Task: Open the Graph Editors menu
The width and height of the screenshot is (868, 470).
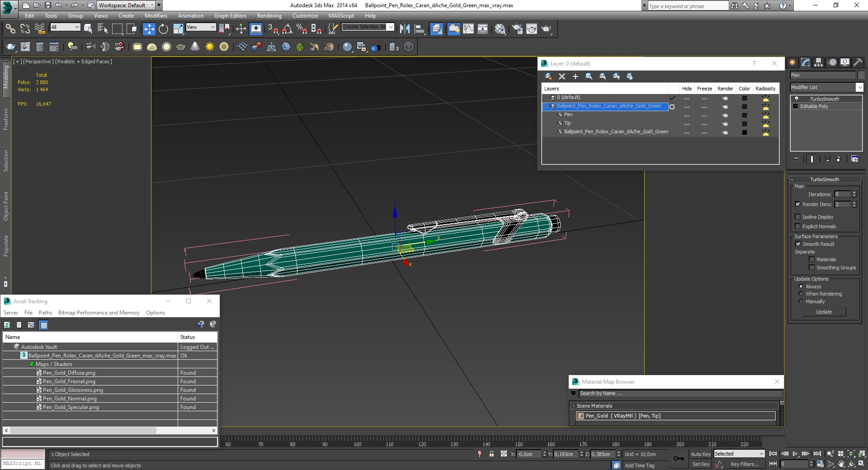Action: click(230, 15)
